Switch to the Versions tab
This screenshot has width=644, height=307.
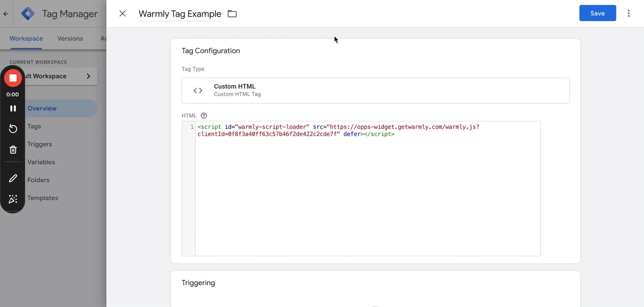pos(70,38)
